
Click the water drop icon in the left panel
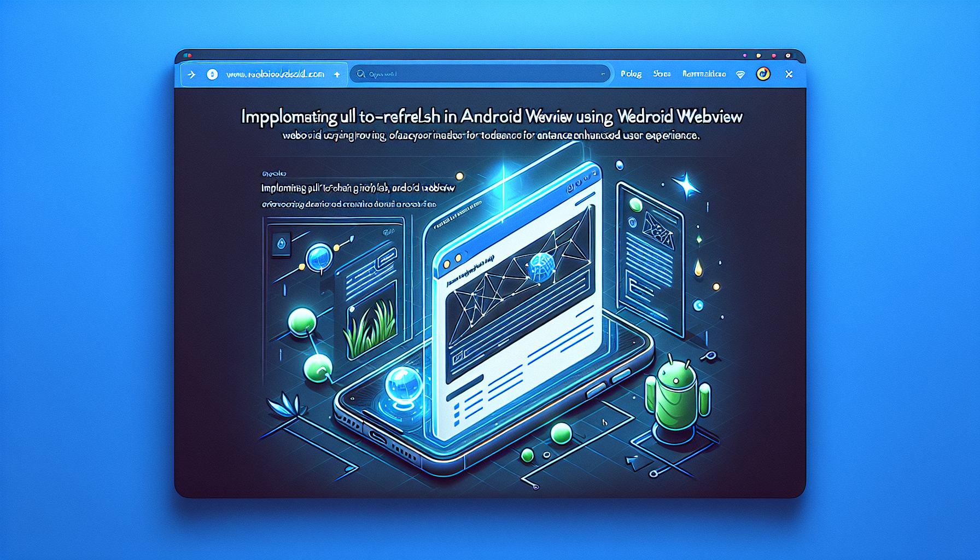tap(281, 244)
